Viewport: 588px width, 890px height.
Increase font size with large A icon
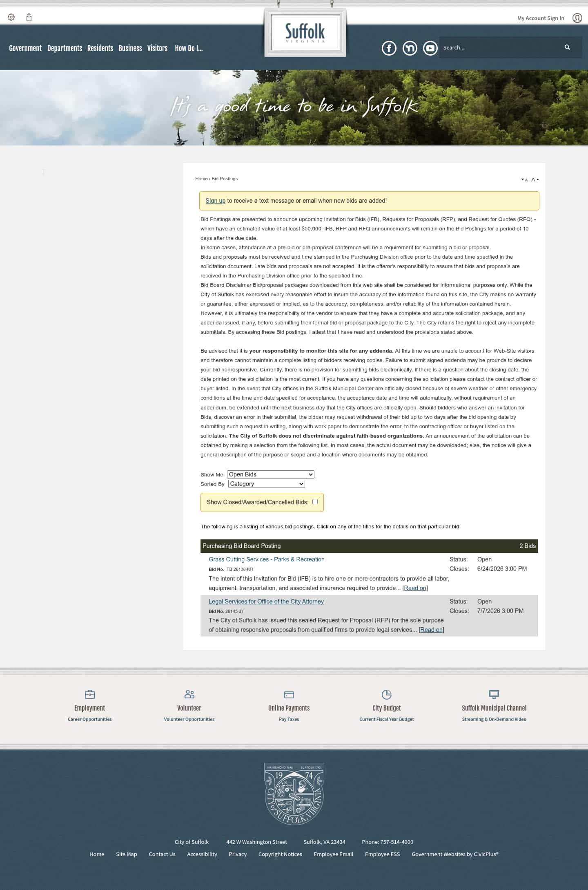pos(535,179)
